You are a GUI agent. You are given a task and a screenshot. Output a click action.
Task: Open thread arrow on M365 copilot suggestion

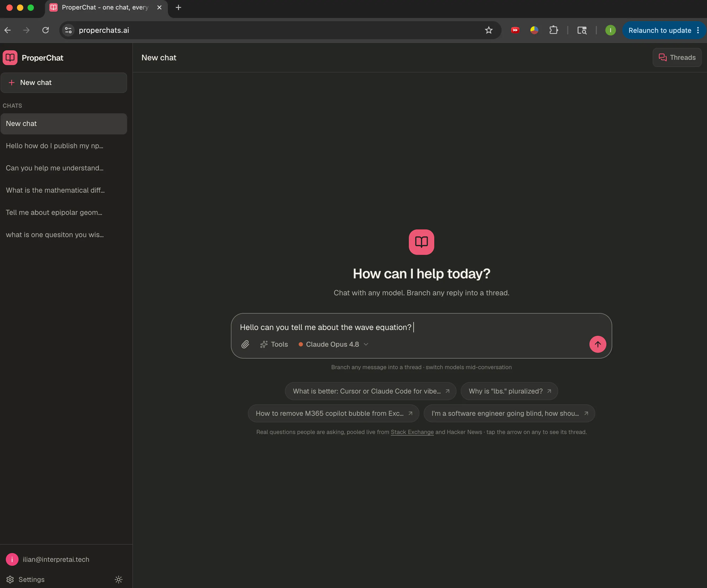coord(410,413)
